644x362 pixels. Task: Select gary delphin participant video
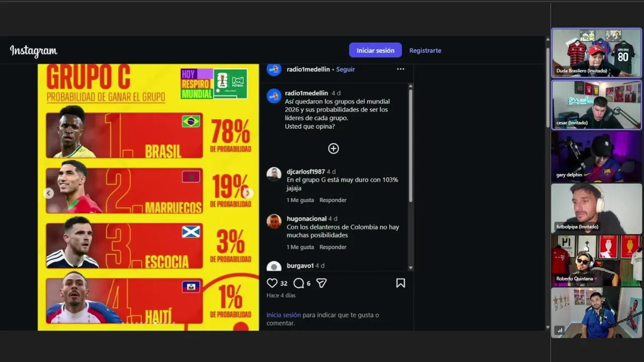point(597,156)
